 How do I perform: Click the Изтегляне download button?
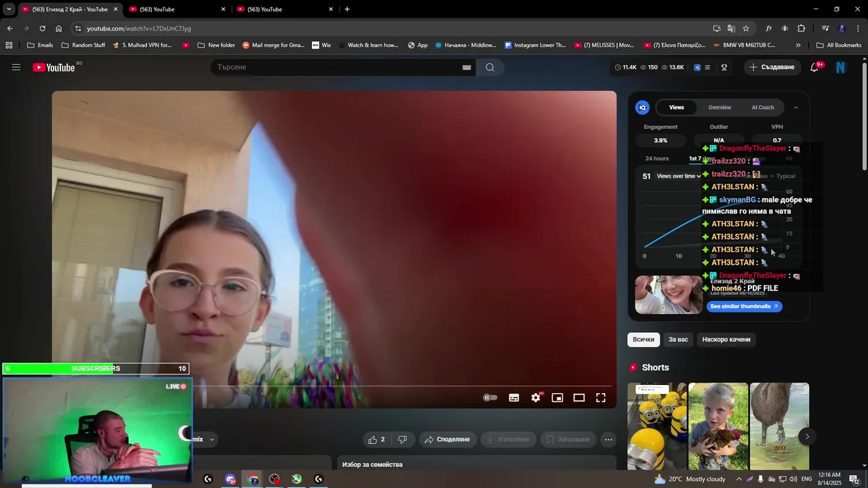coord(509,439)
